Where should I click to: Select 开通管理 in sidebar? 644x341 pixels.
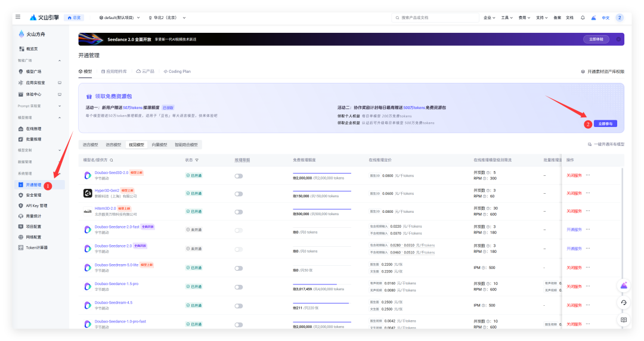[x=39, y=185]
